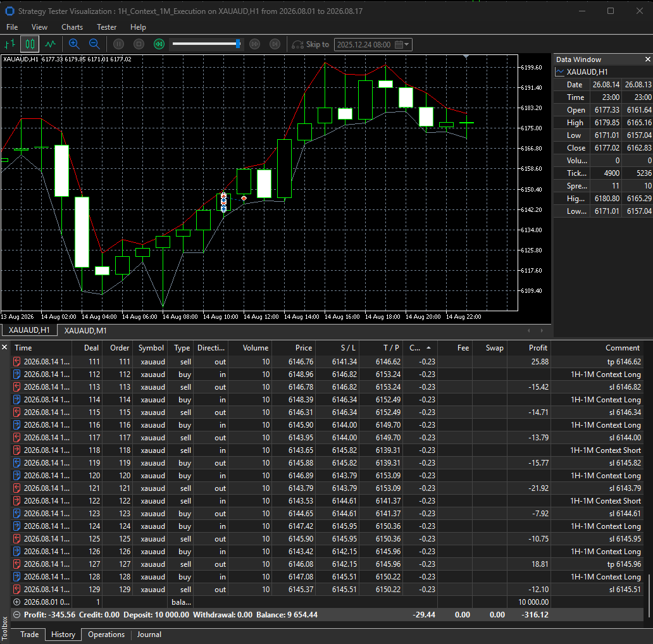The height and width of the screenshot is (644, 653).
Task: Collapse the Profit summary row
Action: [x=16, y=614]
